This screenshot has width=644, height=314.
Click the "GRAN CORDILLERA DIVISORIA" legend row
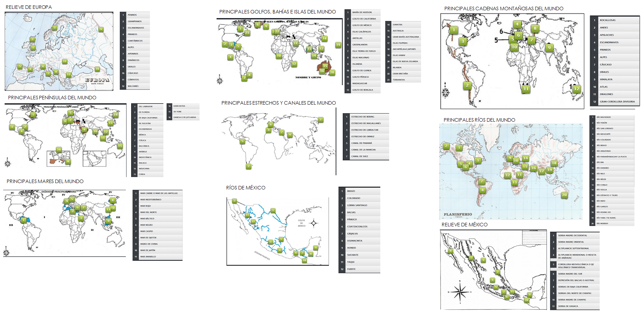(x=615, y=102)
